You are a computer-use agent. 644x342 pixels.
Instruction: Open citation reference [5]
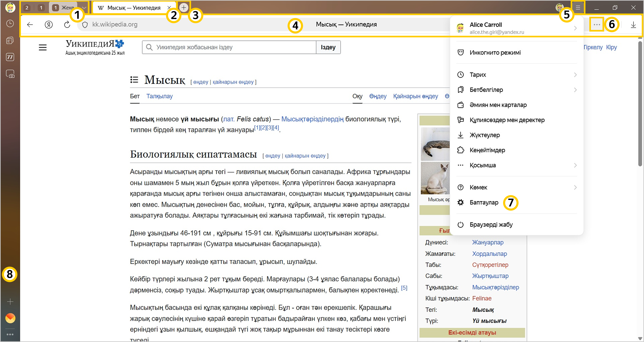tap(404, 288)
